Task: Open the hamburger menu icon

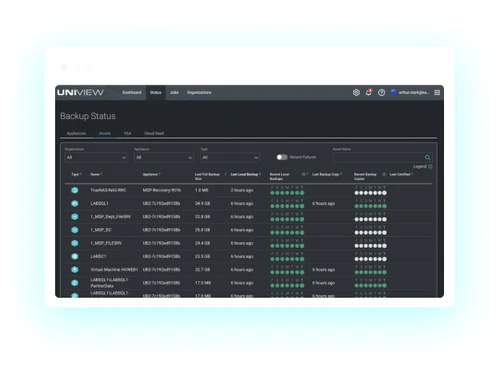Action: pos(437,92)
